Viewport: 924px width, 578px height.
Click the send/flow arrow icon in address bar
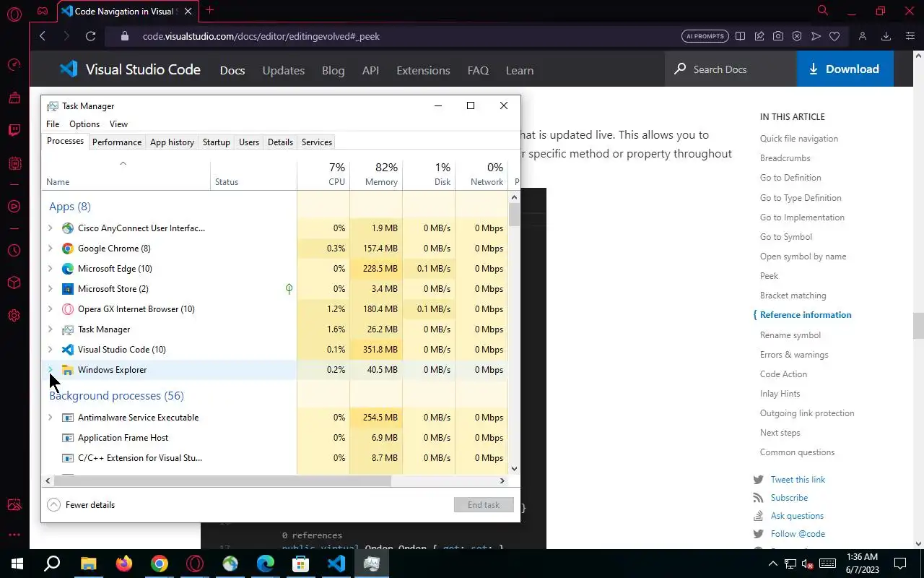(816, 36)
